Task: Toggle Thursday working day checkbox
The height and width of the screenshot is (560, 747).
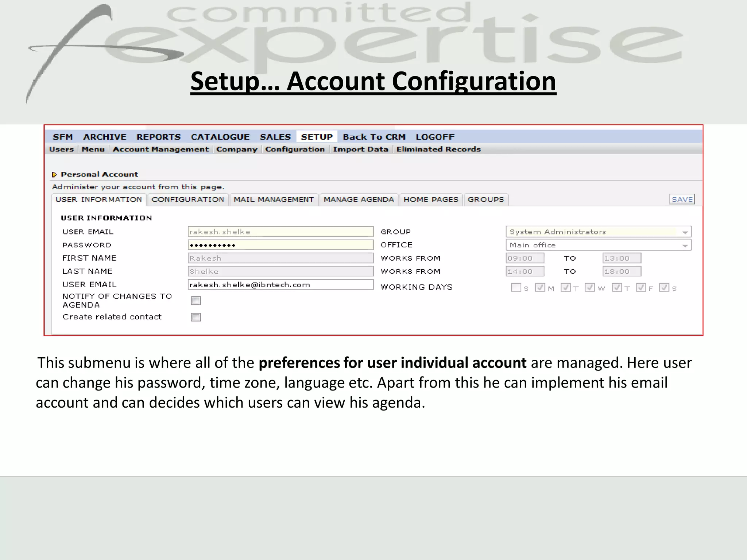Action: pyautogui.click(x=617, y=288)
